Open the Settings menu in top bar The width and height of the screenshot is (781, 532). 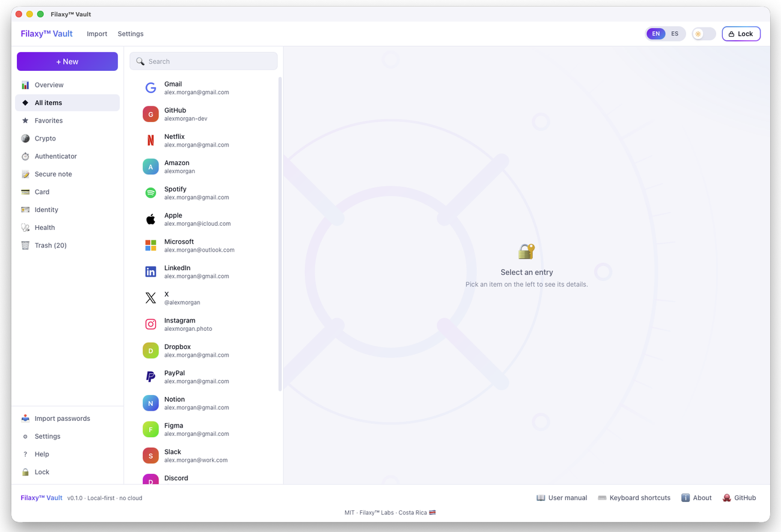pyautogui.click(x=130, y=34)
